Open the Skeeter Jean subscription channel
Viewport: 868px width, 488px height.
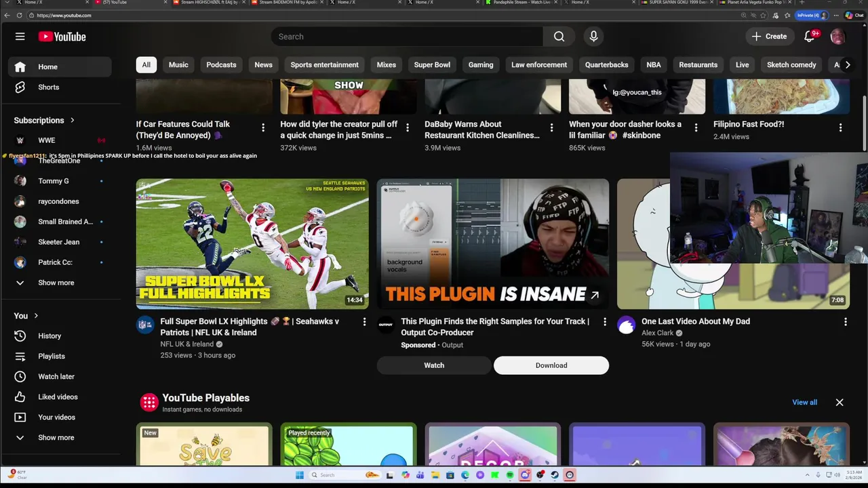coord(60,242)
